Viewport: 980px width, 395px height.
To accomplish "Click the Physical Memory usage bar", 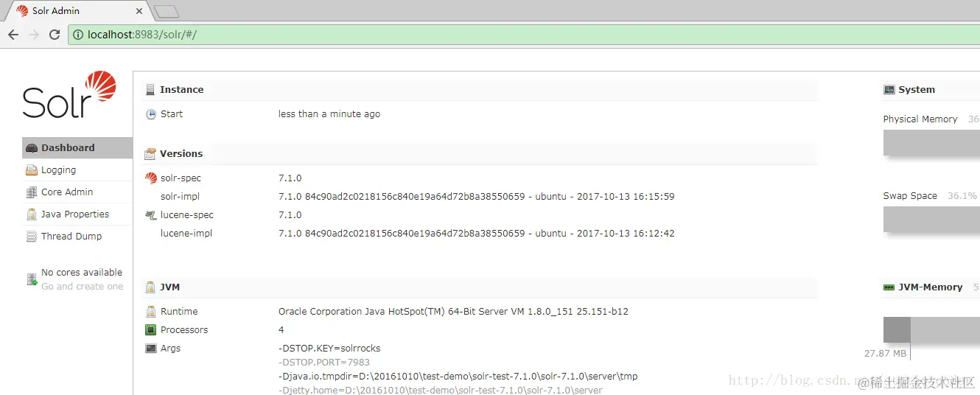I will 931,142.
